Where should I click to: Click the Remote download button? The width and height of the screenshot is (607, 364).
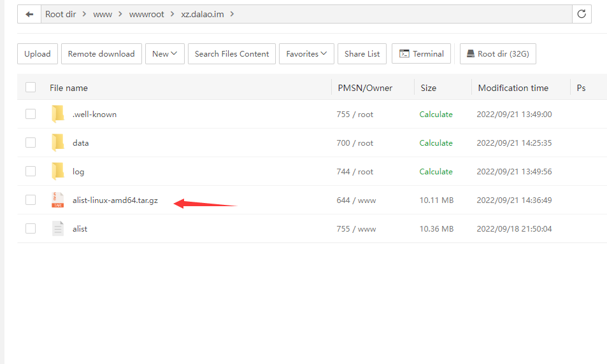(x=101, y=54)
